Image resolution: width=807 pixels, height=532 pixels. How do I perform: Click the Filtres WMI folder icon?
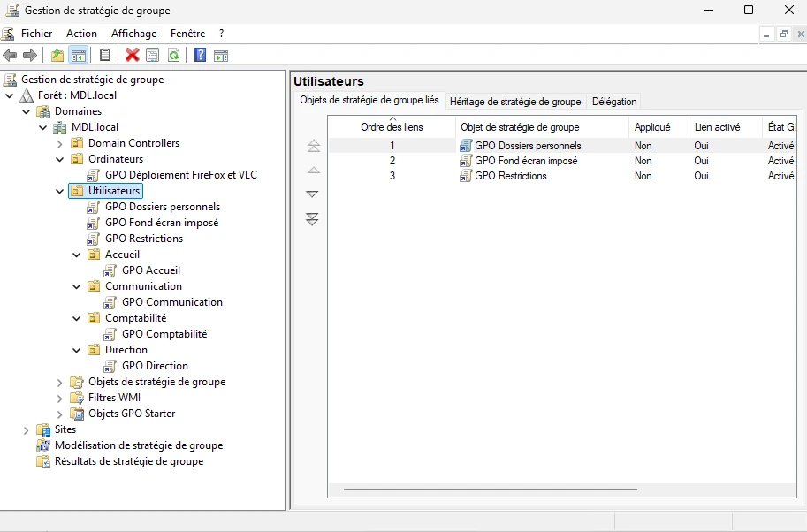pyautogui.click(x=77, y=398)
